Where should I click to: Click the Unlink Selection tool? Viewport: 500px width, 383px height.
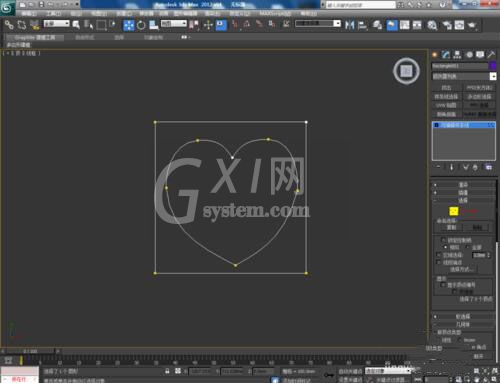[x=22, y=25]
